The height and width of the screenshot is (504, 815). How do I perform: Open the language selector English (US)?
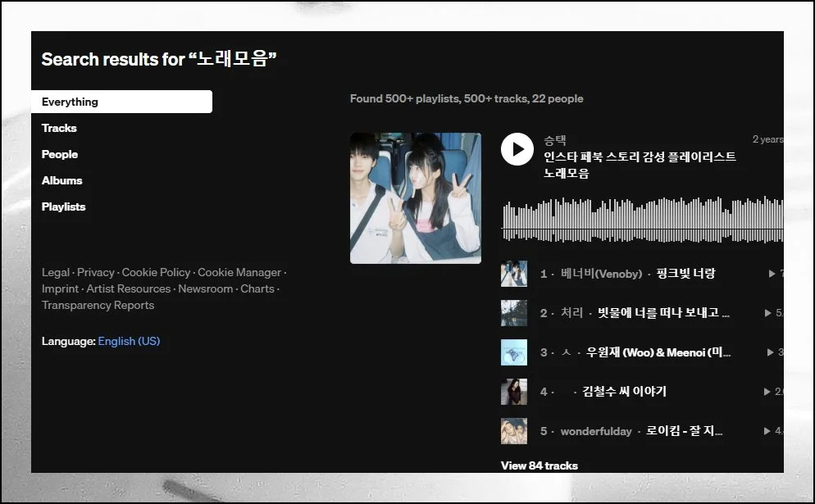129,341
